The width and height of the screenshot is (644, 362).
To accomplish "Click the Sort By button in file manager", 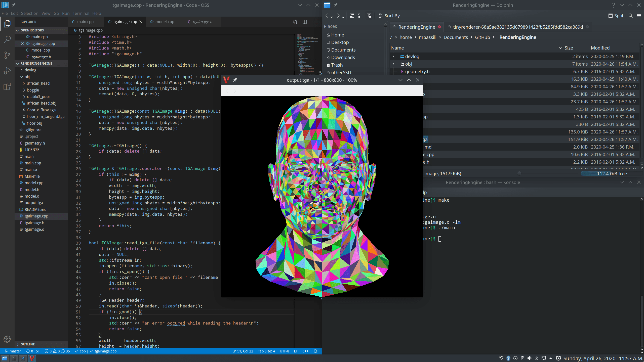I will pyautogui.click(x=389, y=15).
